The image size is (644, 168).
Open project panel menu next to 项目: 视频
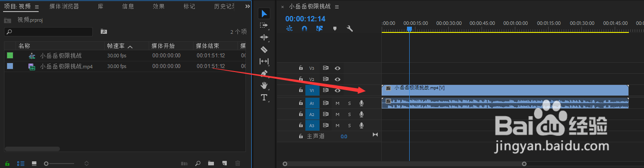coord(36,7)
